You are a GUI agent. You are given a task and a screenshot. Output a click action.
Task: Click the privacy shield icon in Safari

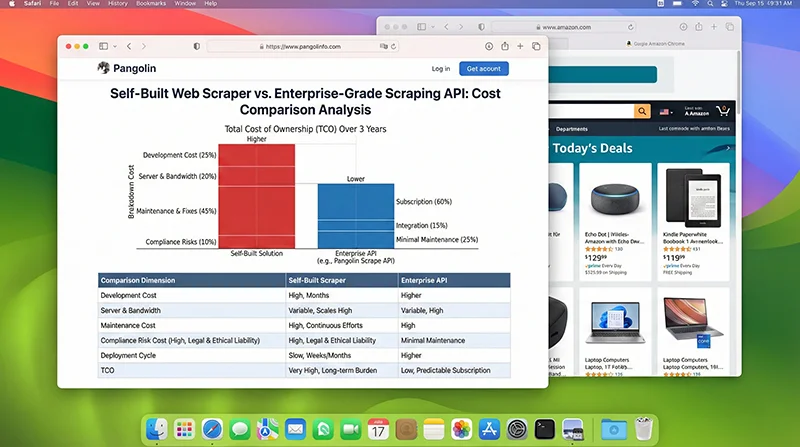tap(196, 46)
